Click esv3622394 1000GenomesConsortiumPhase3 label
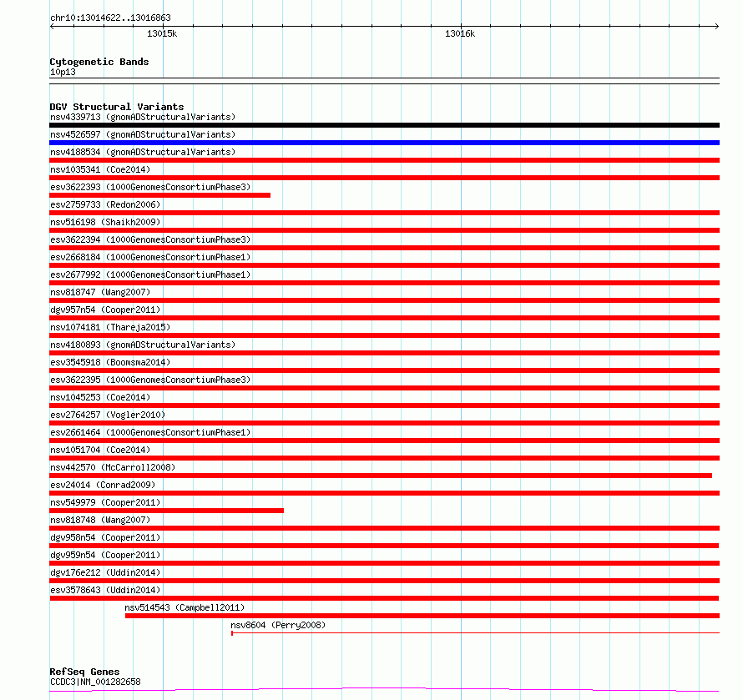Viewport: 743px width, 700px height. coord(150,239)
